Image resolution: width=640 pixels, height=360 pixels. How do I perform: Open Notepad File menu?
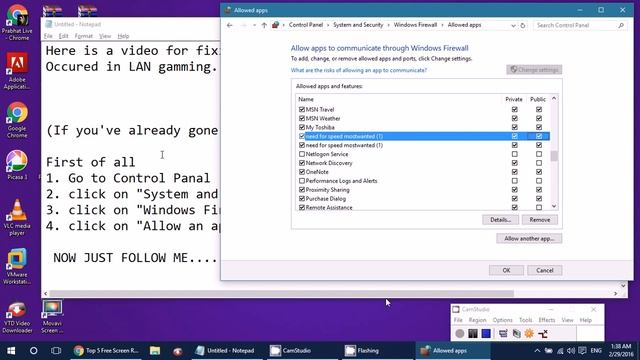click(x=48, y=36)
